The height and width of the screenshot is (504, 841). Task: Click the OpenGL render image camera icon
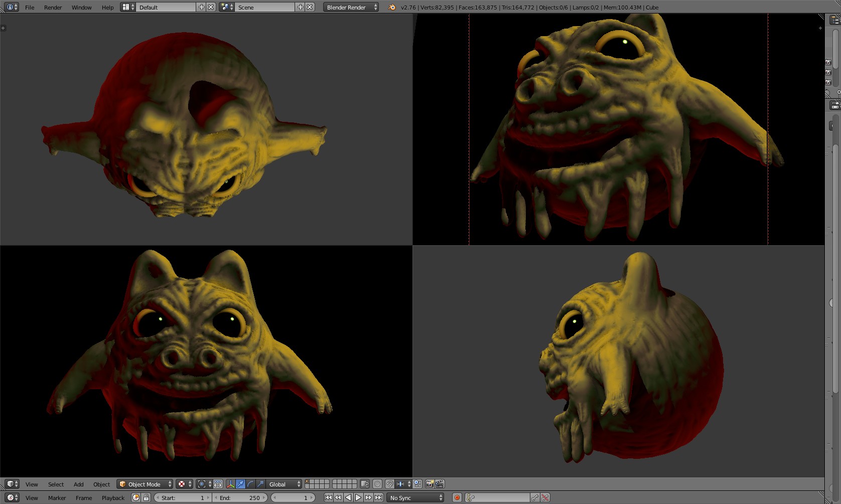click(430, 484)
